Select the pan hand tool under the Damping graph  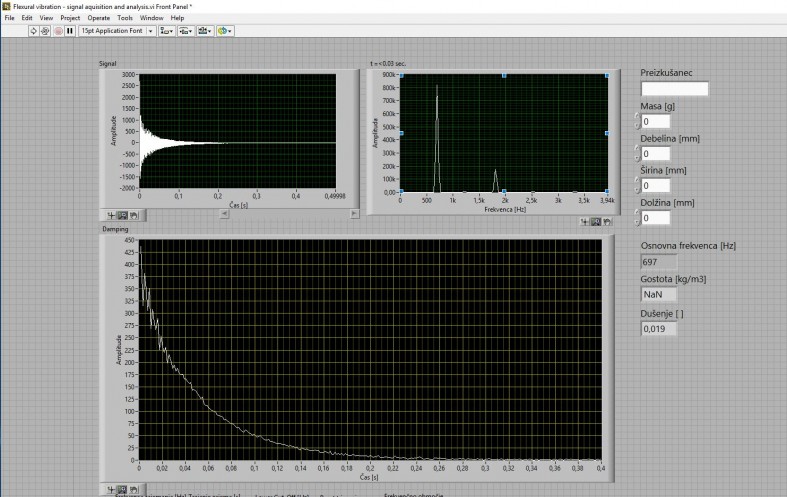click(x=132, y=489)
